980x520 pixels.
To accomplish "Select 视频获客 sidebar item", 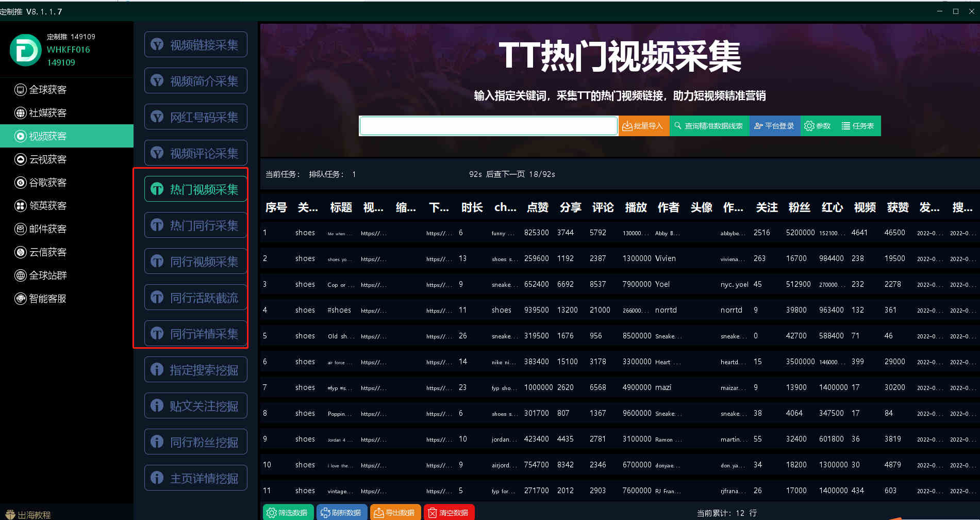I will click(67, 136).
